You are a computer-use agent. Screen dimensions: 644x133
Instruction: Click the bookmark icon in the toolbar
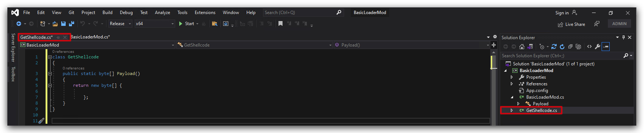tap(280, 24)
